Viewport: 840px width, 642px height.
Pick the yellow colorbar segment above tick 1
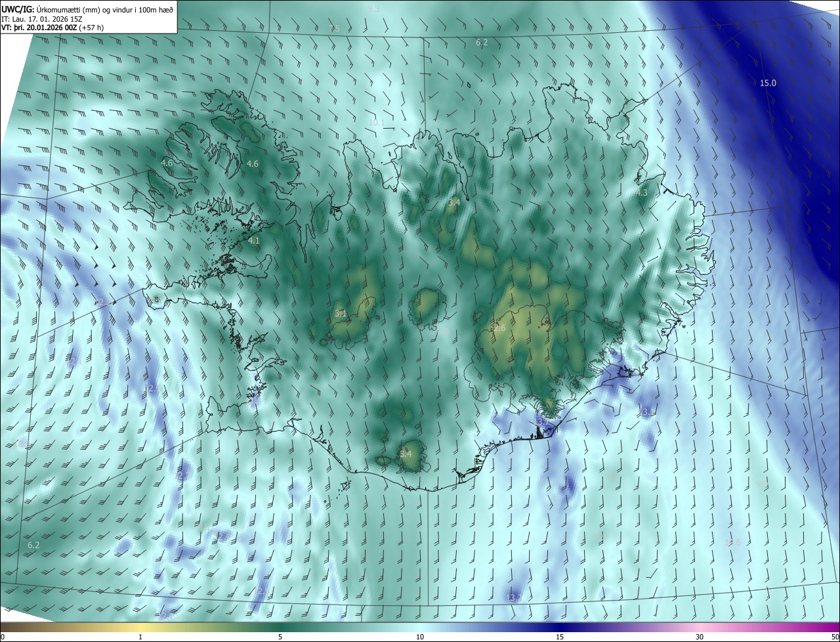coord(140,627)
